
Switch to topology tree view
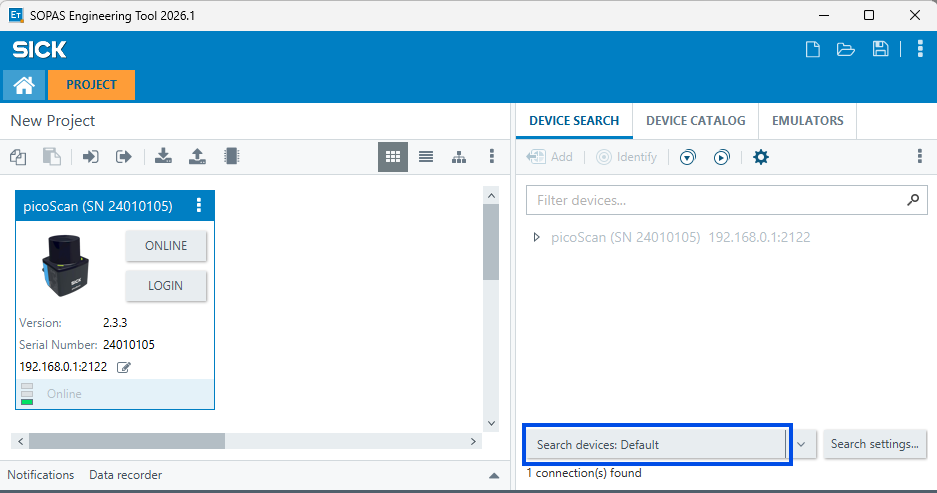(x=459, y=157)
